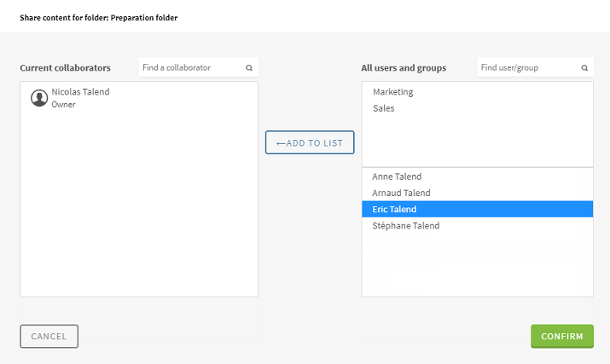Click the Share content dialog title
The width and height of the screenshot is (610, 364).
tap(99, 17)
